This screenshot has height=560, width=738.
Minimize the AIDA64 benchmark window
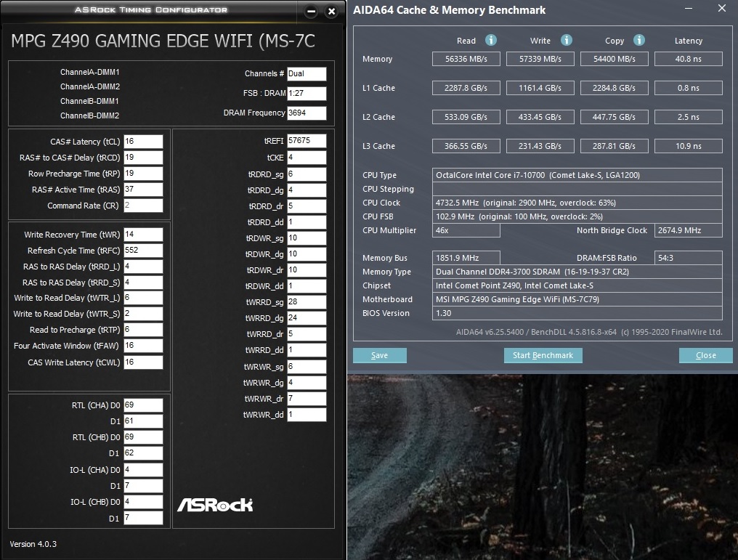tap(689, 9)
